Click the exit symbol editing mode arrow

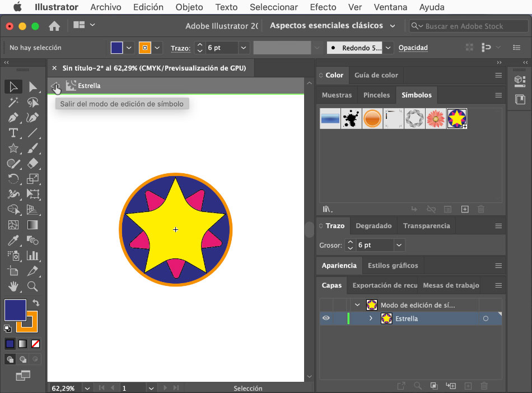point(55,86)
